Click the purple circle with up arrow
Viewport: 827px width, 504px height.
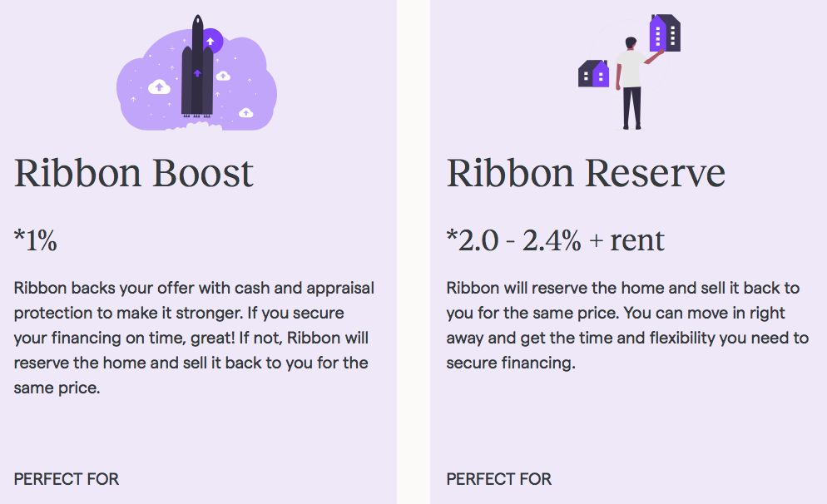click(x=212, y=41)
